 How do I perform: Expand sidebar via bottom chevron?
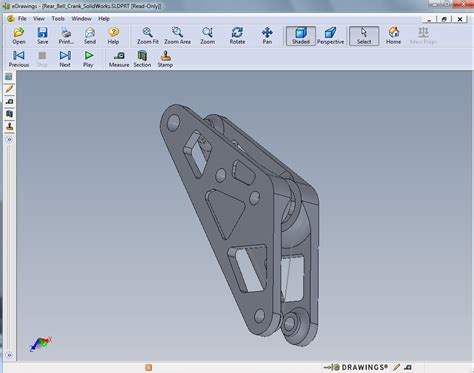point(9,355)
